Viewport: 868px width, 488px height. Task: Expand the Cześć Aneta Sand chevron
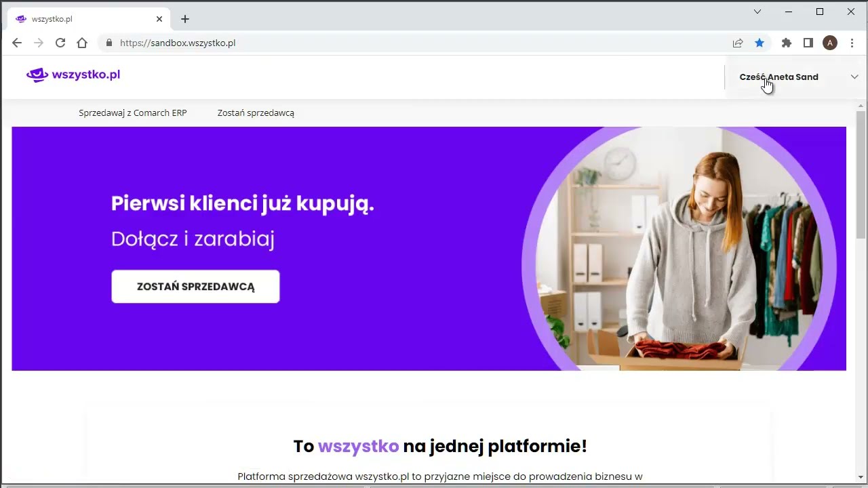coord(854,77)
